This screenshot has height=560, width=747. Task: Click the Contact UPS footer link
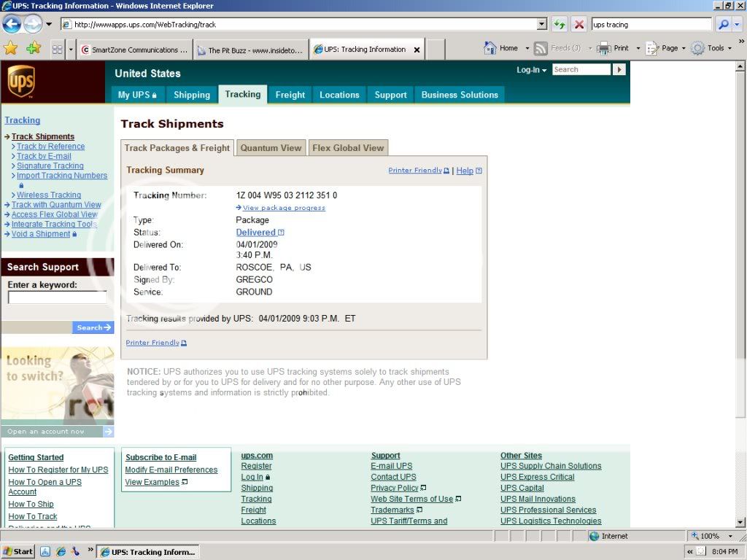click(x=393, y=477)
